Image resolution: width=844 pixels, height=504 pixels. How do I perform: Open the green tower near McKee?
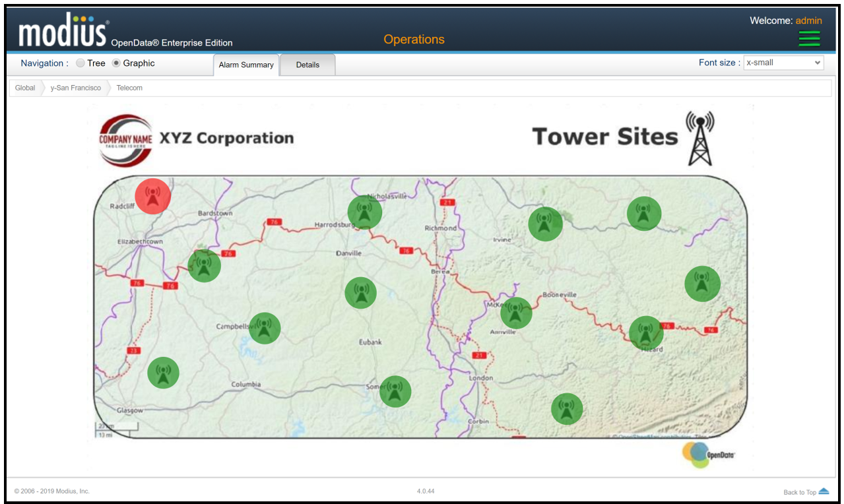click(516, 313)
